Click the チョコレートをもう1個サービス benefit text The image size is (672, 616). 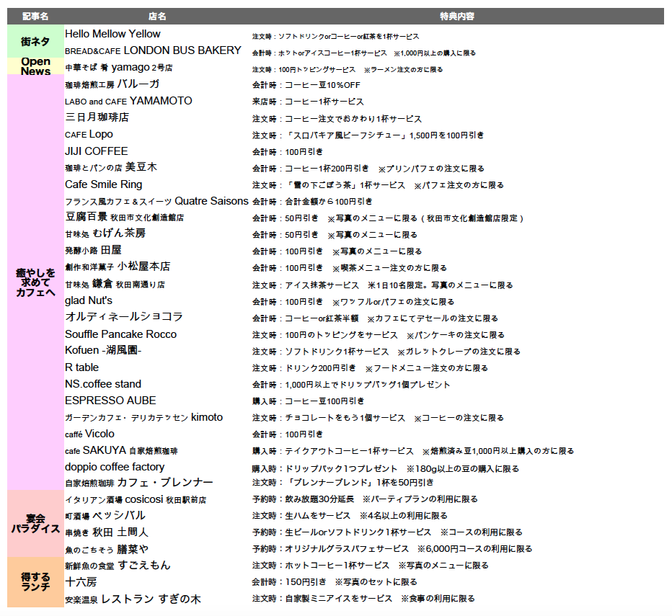click(345, 418)
